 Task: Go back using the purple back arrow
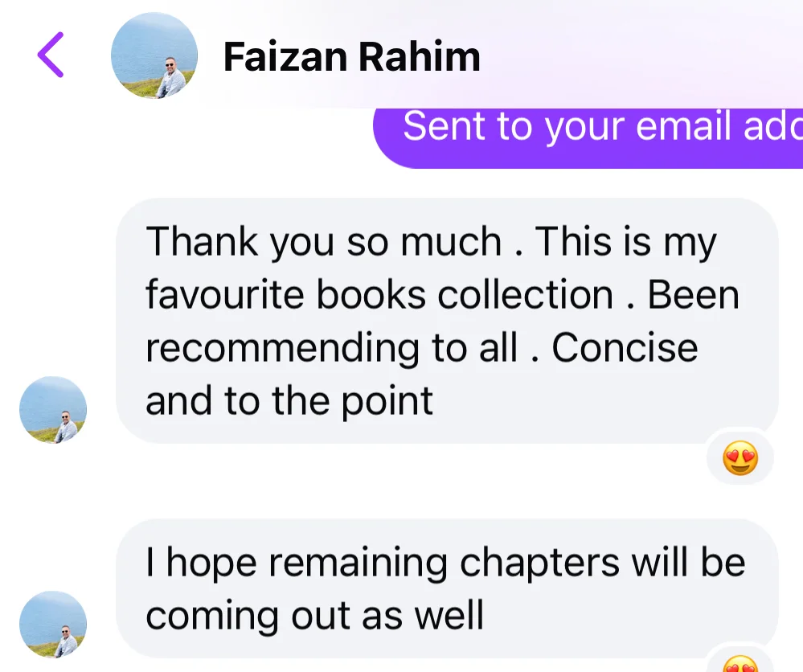pos(51,55)
